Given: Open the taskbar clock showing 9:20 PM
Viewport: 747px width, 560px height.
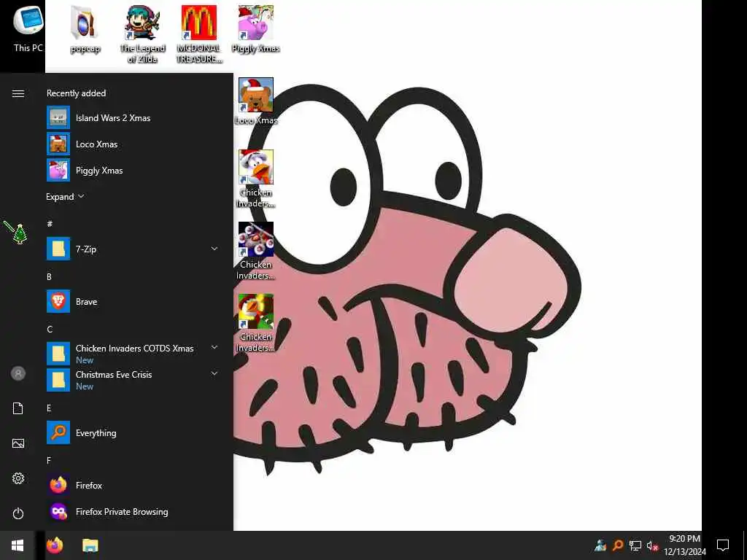Looking at the screenshot, I should 684,545.
